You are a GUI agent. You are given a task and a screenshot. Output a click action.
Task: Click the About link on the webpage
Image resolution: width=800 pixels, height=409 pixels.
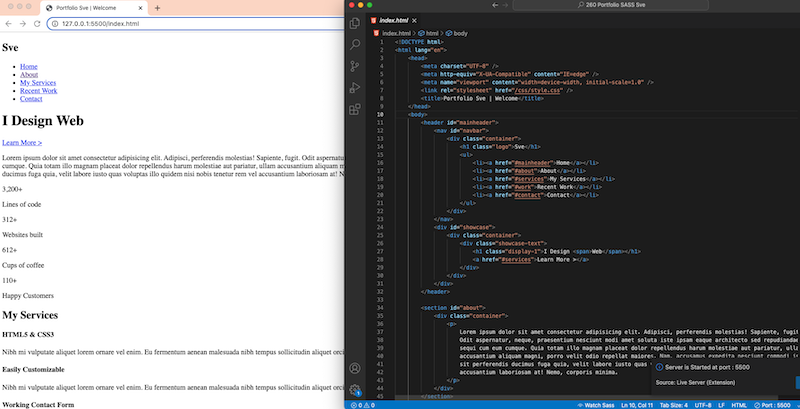click(x=29, y=74)
